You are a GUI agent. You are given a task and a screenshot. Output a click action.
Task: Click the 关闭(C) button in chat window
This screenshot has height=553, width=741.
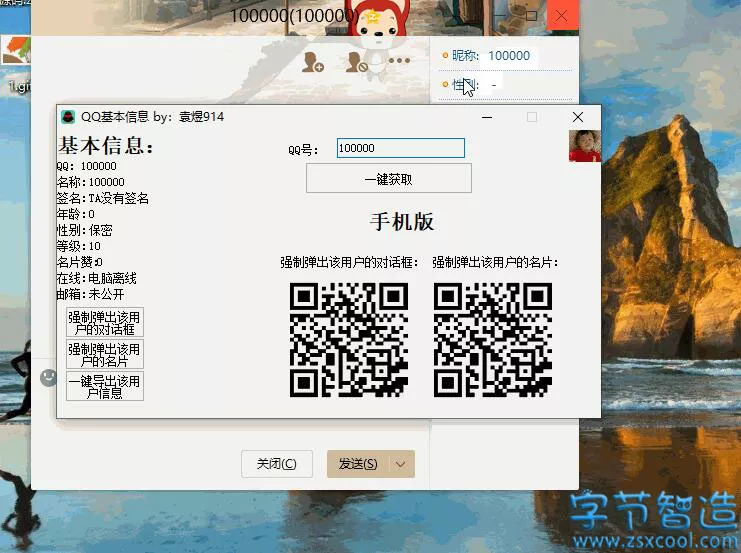click(x=277, y=464)
